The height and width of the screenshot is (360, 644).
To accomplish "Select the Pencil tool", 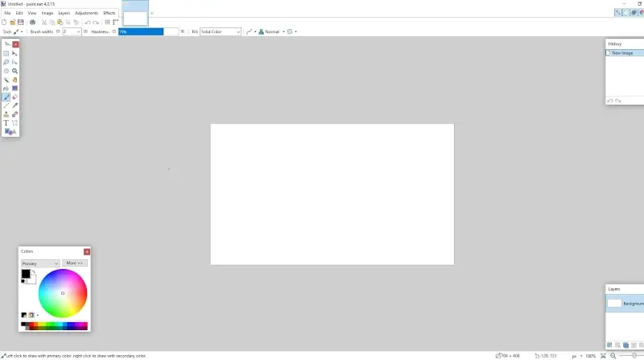I will pos(6,106).
